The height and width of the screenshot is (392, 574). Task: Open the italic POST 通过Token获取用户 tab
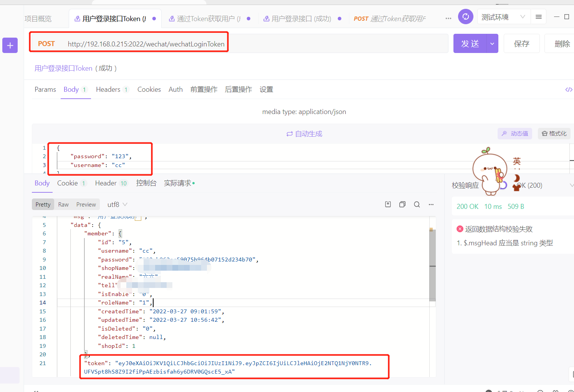click(390, 18)
